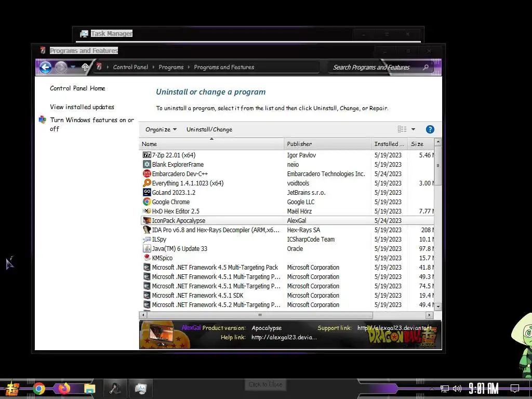Click publisher JetBrains s.r.o. cell
This screenshot has width=532, height=399.
click(306, 192)
